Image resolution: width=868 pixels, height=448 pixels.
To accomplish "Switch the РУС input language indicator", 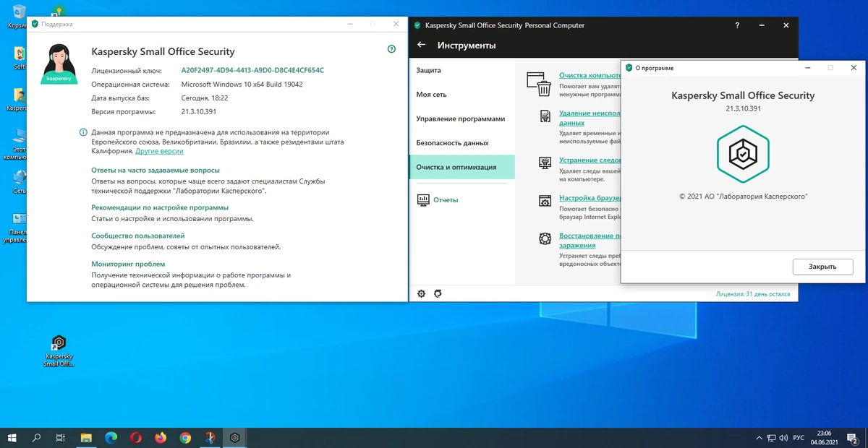I will click(x=799, y=438).
